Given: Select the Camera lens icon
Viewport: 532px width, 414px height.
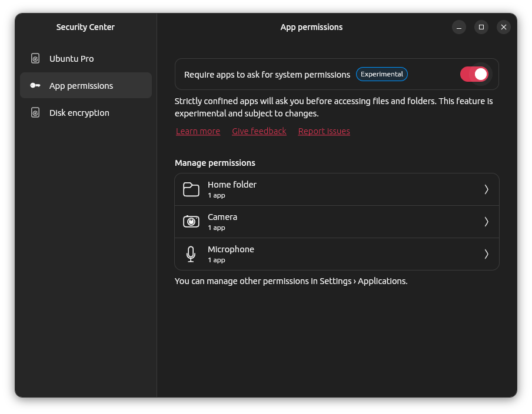Looking at the screenshot, I should click(x=191, y=221).
